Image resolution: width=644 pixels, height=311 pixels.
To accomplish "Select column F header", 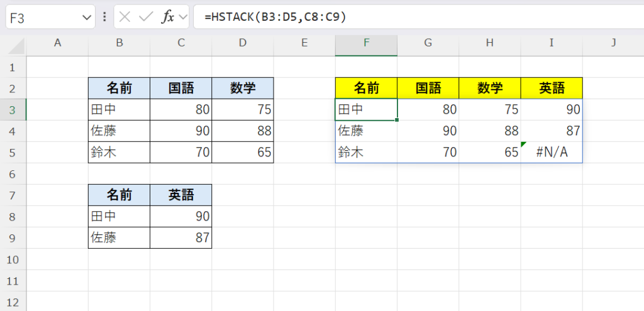I will [x=366, y=43].
